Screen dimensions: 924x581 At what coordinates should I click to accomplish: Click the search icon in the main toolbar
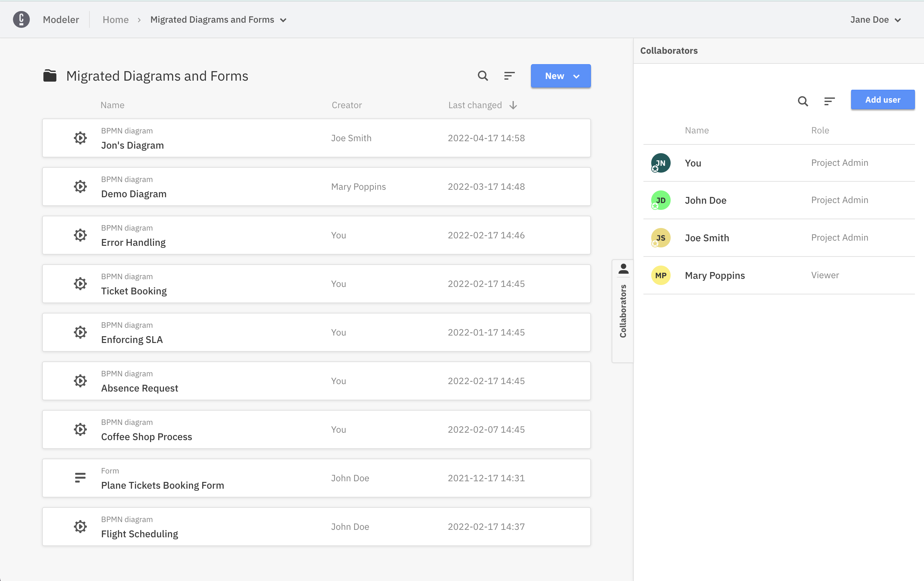click(483, 76)
